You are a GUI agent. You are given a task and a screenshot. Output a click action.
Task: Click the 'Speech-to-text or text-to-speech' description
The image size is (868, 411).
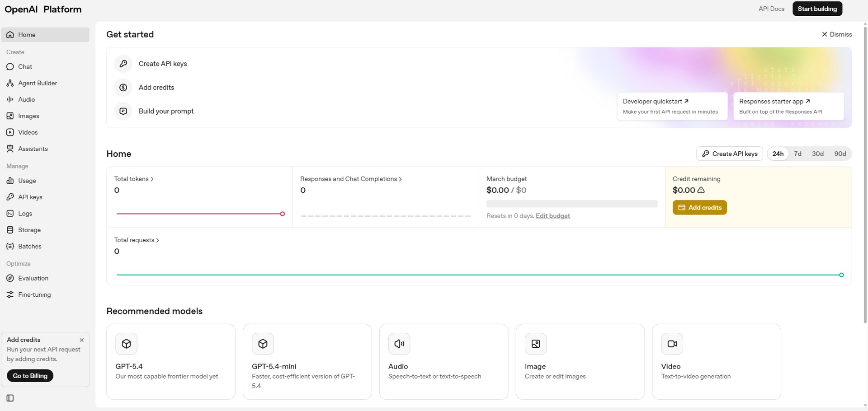(434, 376)
